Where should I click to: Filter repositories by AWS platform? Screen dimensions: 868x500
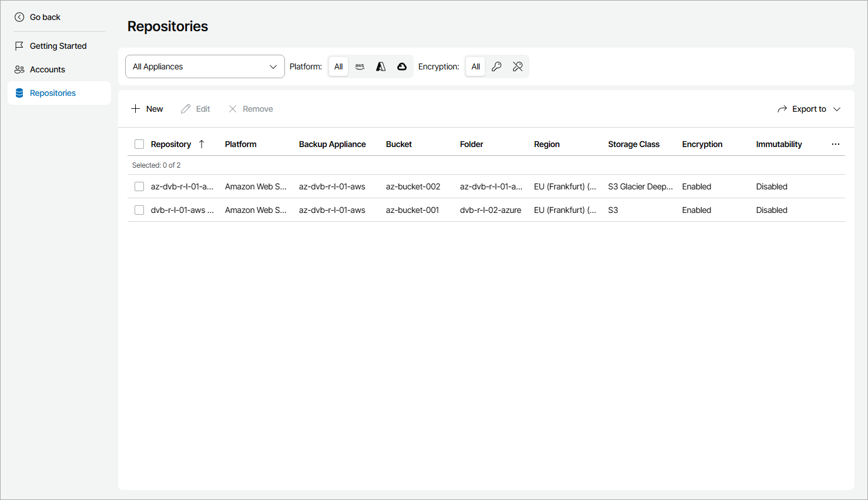tap(360, 66)
